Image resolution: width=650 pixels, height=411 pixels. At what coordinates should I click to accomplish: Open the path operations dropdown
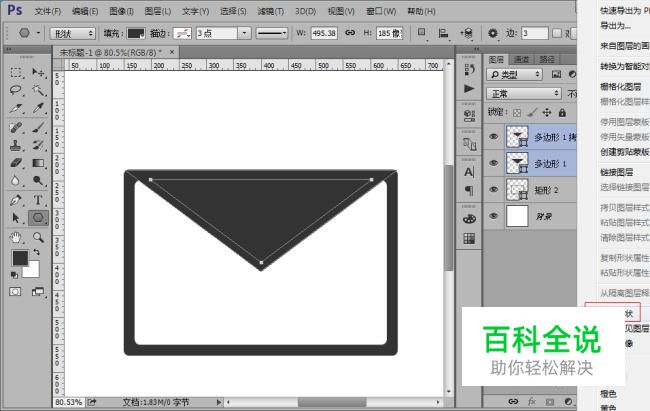click(422, 33)
